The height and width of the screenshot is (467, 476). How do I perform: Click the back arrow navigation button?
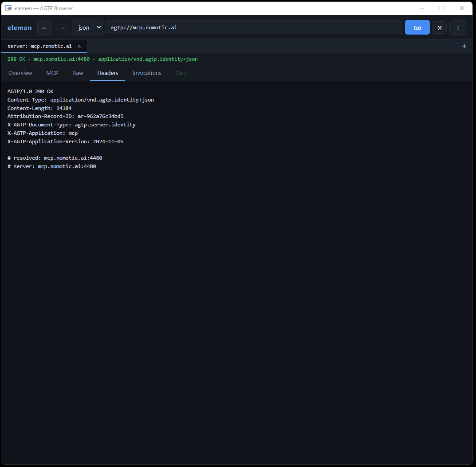(45, 27)
